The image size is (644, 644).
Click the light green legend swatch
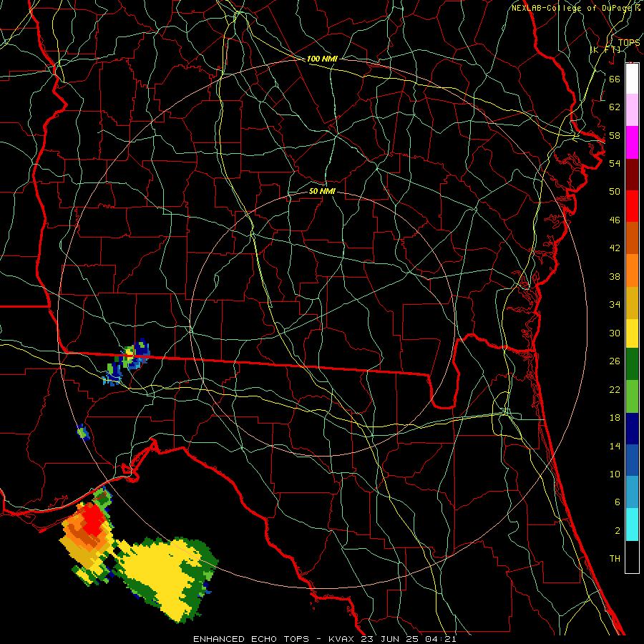pos(632,396)
